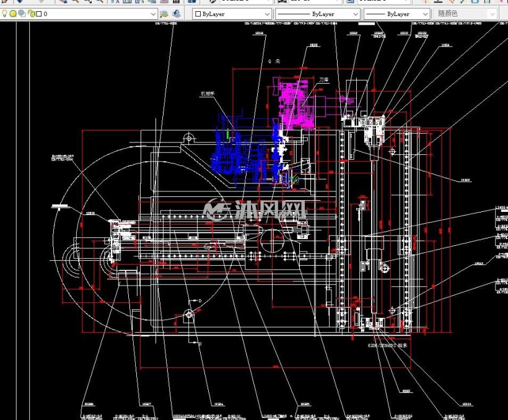Select the magenta tool magazine assembly

pos(297,104)
